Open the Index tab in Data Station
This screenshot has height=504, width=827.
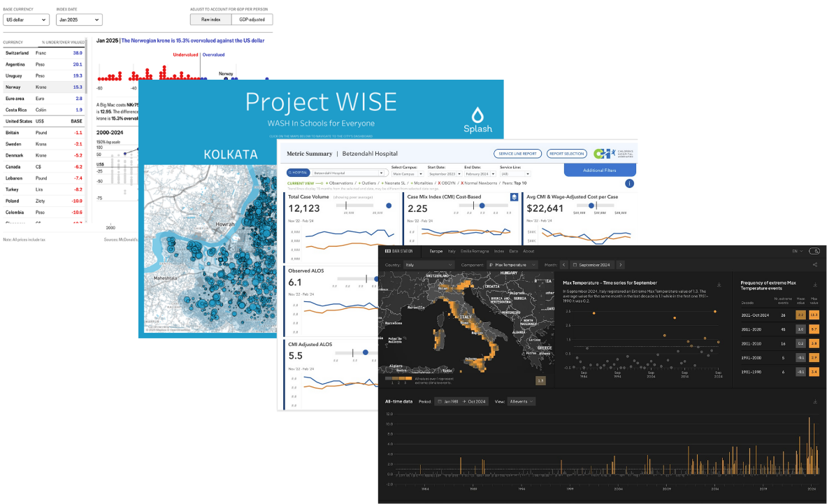pyautogui.click(x=499, y=251)
